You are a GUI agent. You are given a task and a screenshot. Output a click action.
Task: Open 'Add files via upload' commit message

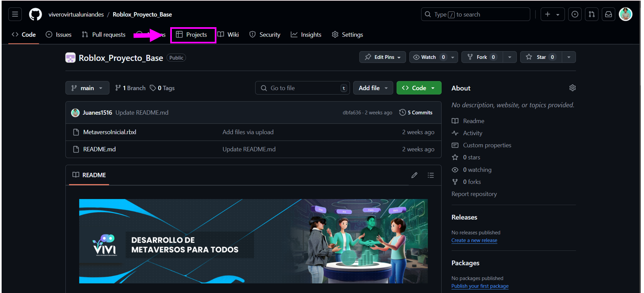pos(248,132)
